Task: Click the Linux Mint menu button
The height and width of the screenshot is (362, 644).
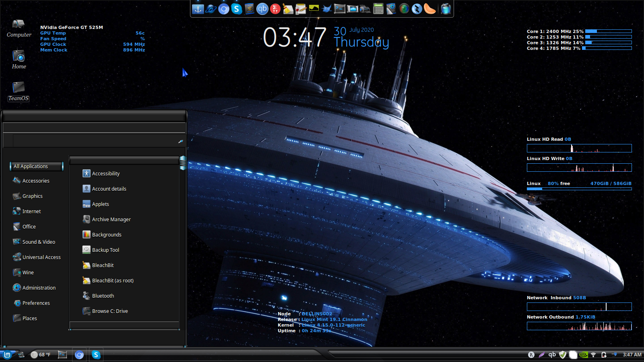Action: click(7, 354)
